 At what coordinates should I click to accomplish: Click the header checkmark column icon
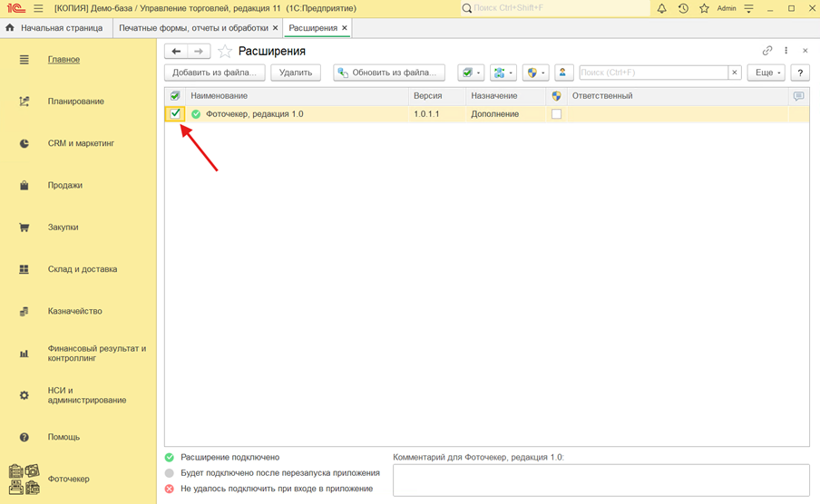pyautogui.click(x=175, y=96)
